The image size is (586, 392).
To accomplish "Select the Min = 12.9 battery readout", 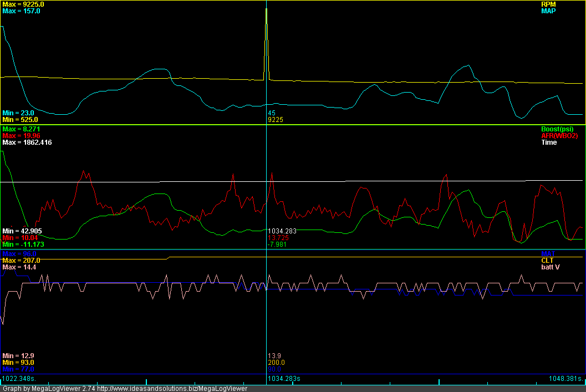I will click(x=18, y=355).
